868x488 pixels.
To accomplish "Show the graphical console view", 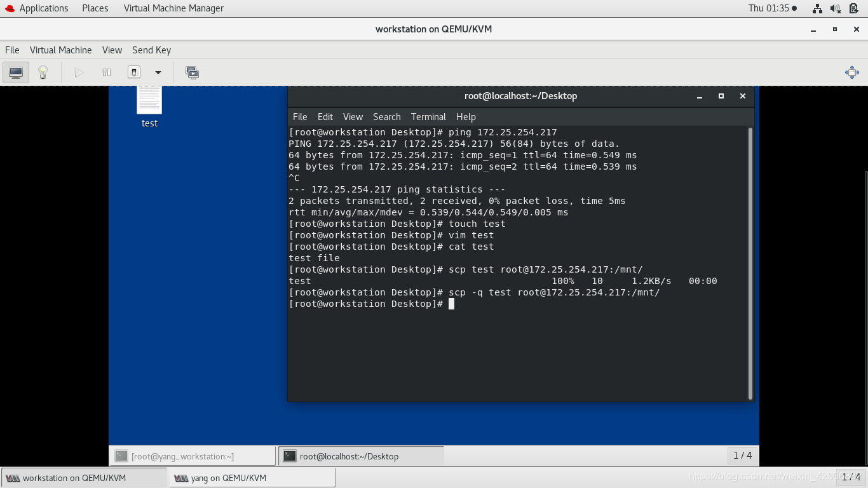I will (x=16, y=72).
